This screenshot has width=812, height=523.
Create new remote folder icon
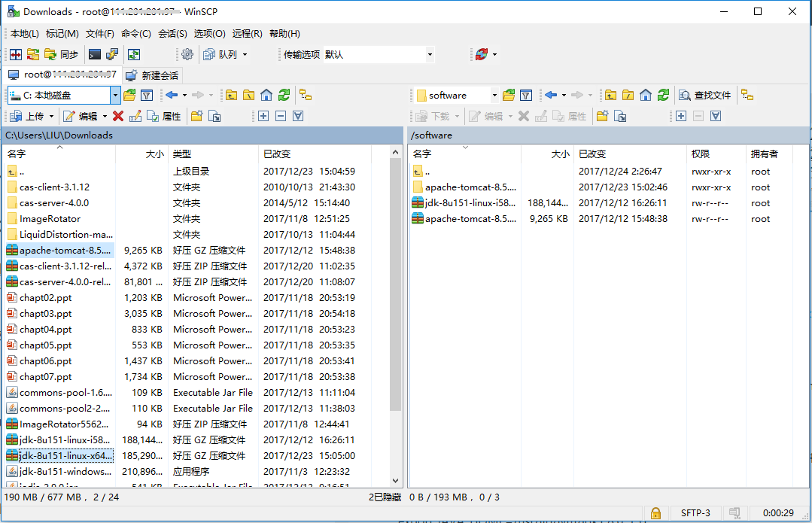click(x=602, y=116)
